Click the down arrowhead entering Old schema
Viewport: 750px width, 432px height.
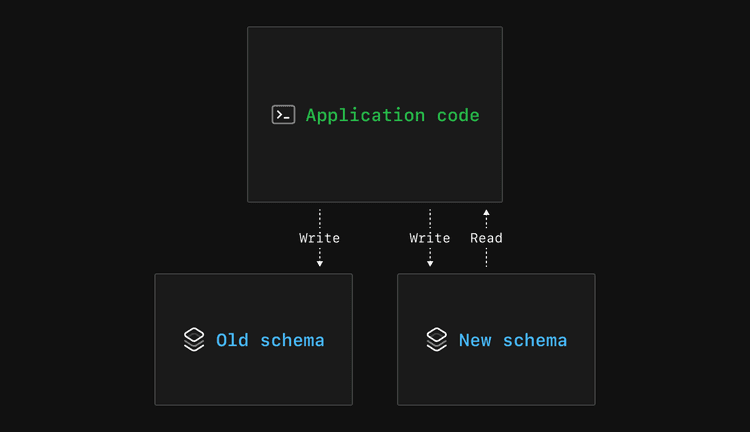(320, 263)
